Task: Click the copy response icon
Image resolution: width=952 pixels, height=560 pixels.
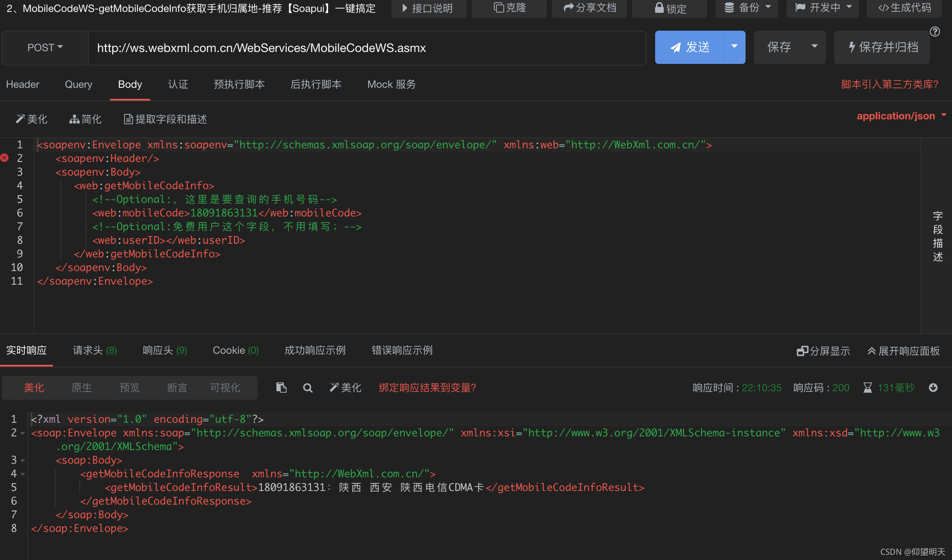Action: point(281,387)
